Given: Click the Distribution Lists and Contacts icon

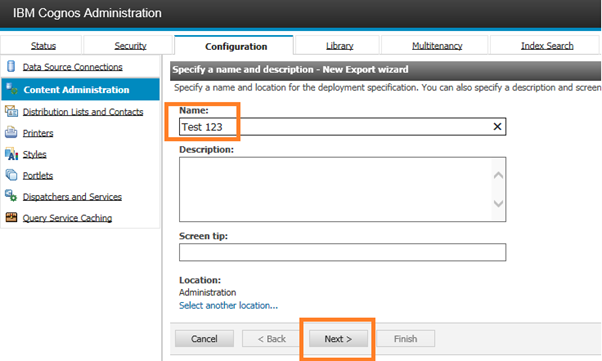Looking at the screenshot, I should point(11,111).
